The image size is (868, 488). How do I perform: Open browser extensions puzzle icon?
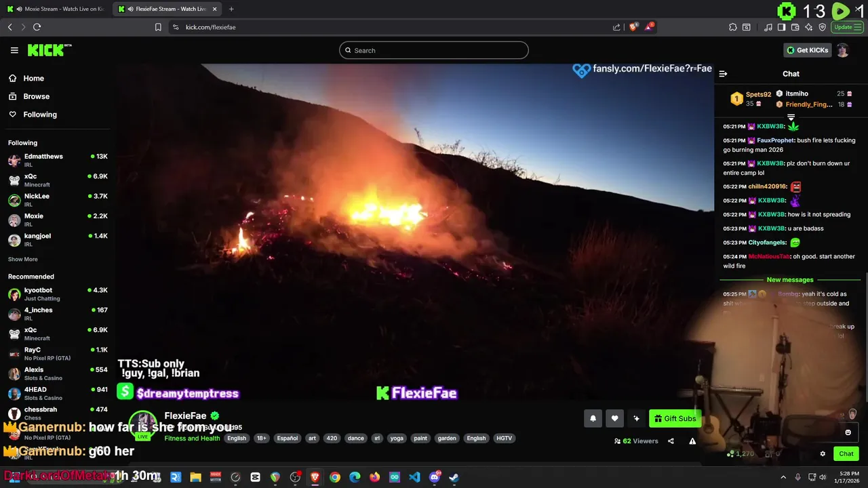733,27
